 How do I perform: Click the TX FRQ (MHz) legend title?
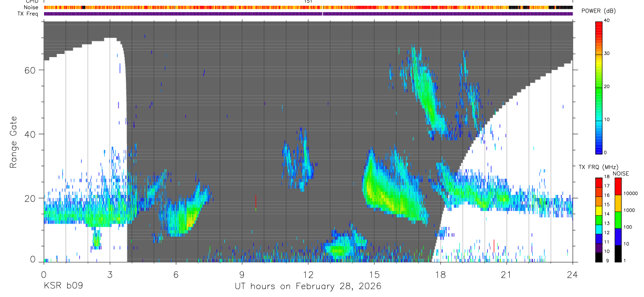(598, 167)
